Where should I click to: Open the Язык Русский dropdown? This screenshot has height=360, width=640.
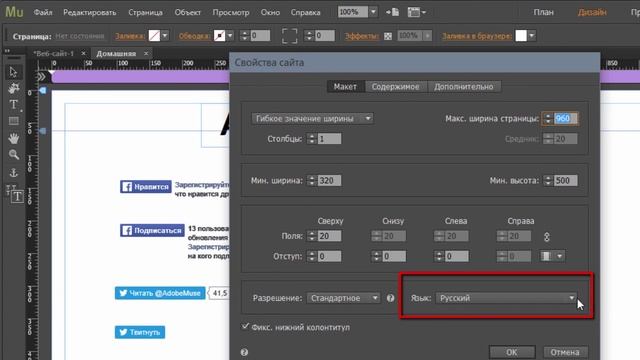point(507,298)
